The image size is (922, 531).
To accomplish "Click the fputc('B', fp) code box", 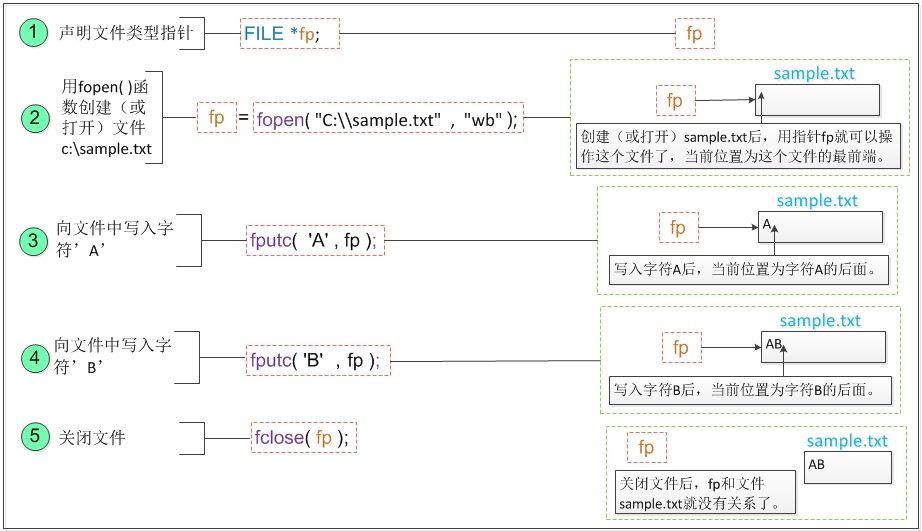I will point(318,361).
